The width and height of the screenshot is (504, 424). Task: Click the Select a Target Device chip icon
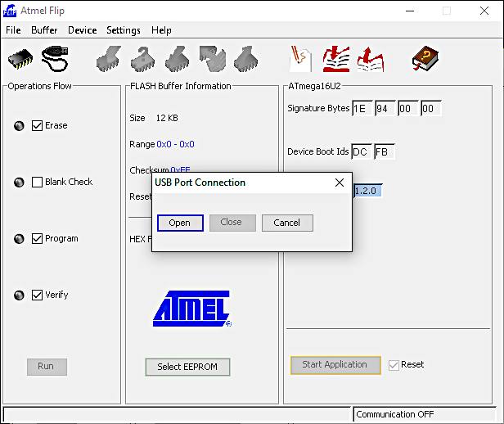point(20,59)
